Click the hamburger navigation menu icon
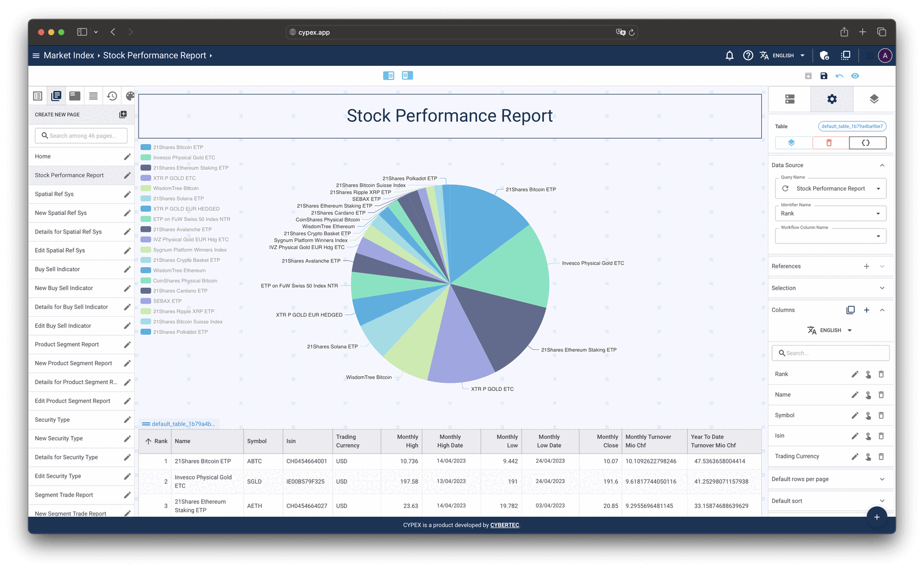The image size is (924, 571). pos(36,55)
